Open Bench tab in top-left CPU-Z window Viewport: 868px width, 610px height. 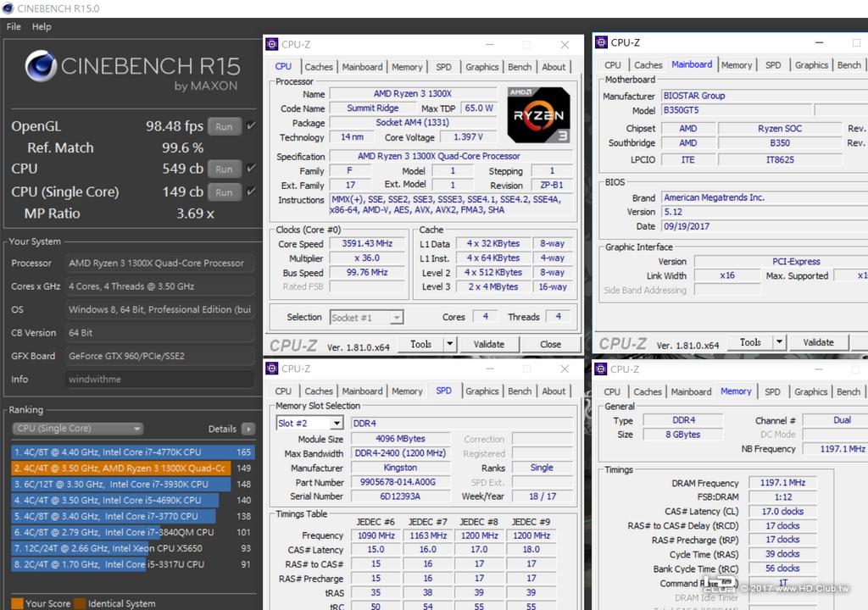click(520, 67)
